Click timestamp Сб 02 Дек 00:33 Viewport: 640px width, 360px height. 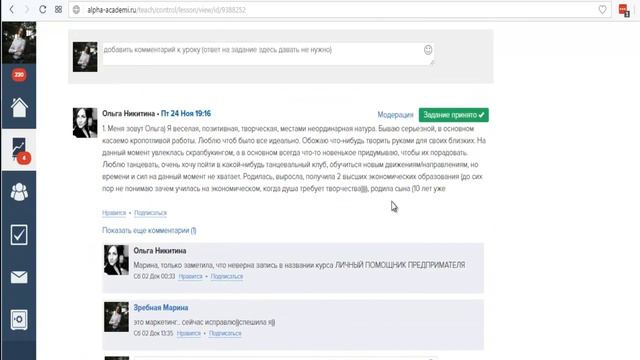click(154, 276)
